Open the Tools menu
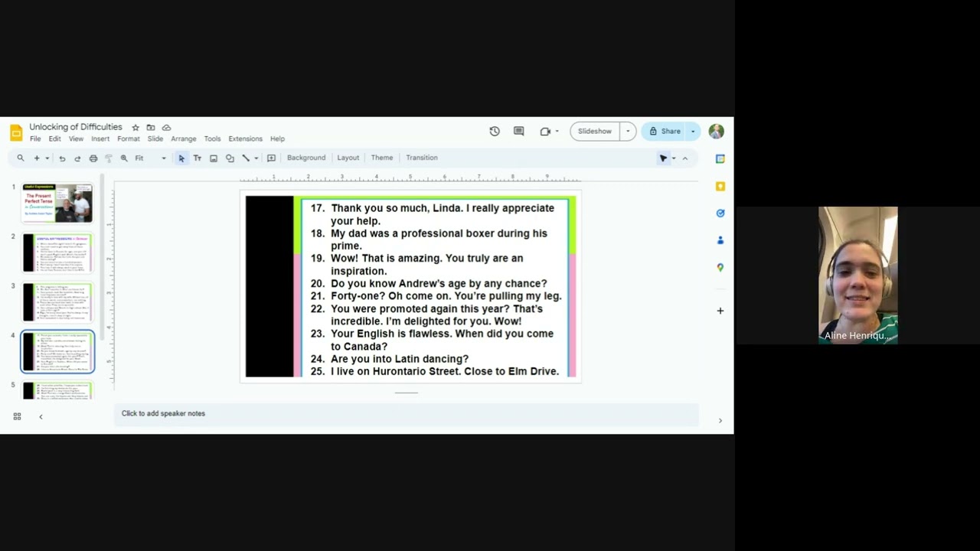This screenshot has height=551, width=980. point(212,139)
